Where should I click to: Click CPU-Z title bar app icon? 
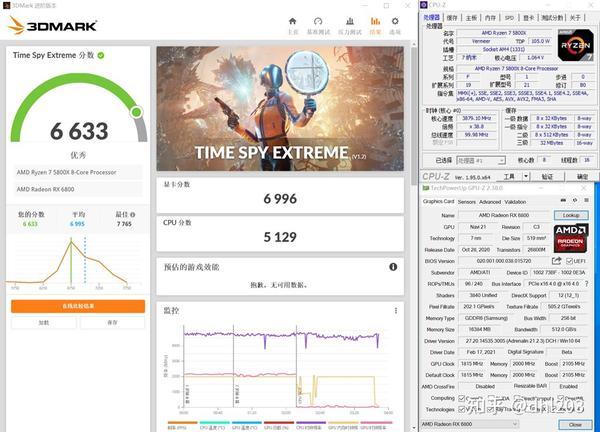pos(424,5)
